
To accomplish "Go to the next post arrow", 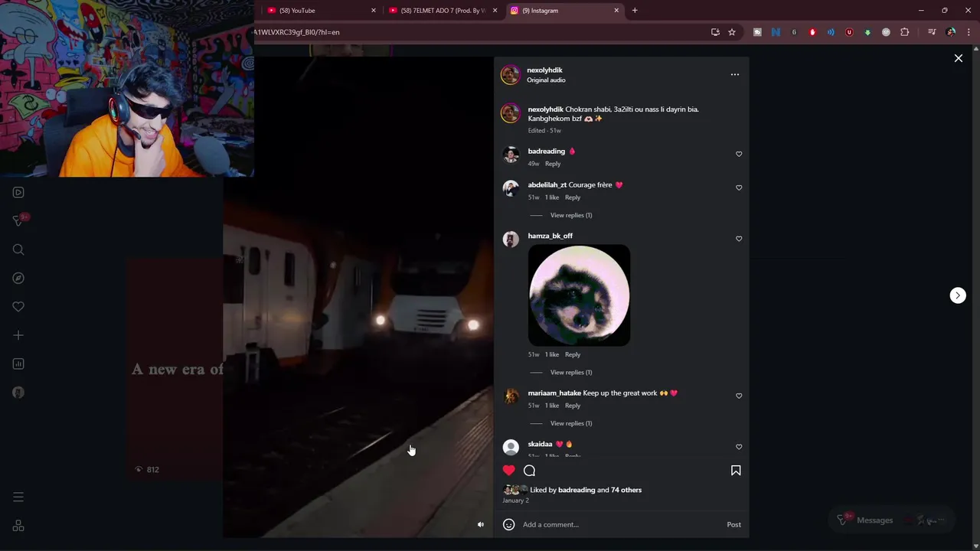I will (x=958, y=295).
